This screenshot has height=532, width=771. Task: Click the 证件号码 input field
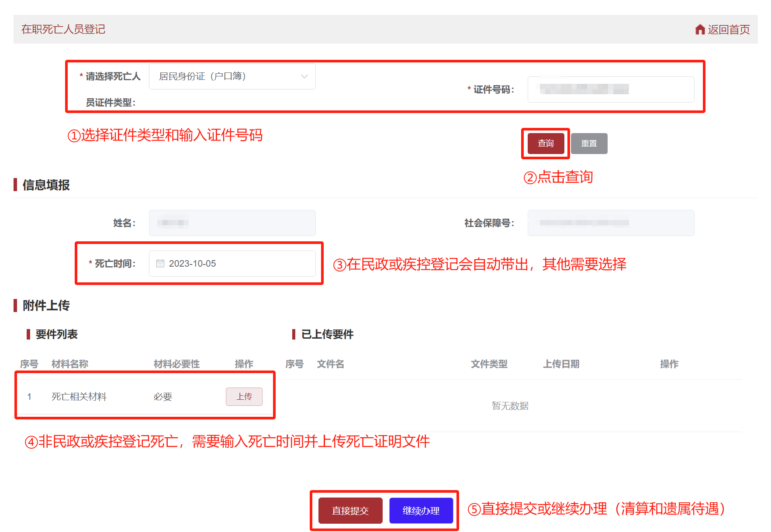click(610, 89)
